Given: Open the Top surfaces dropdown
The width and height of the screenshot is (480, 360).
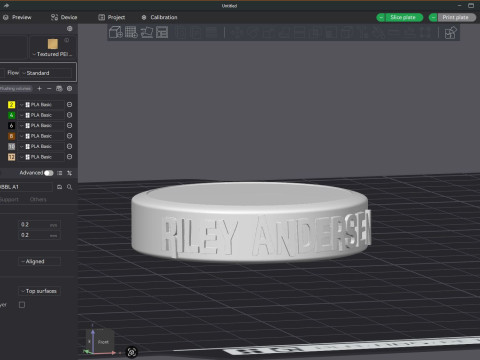Looking at the screenshot, I should [39, 291].
